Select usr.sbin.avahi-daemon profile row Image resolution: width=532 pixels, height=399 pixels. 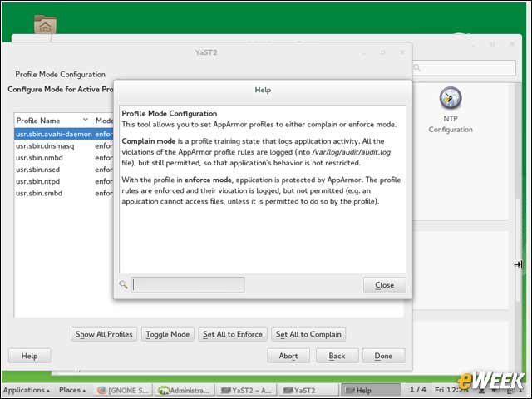64,134
